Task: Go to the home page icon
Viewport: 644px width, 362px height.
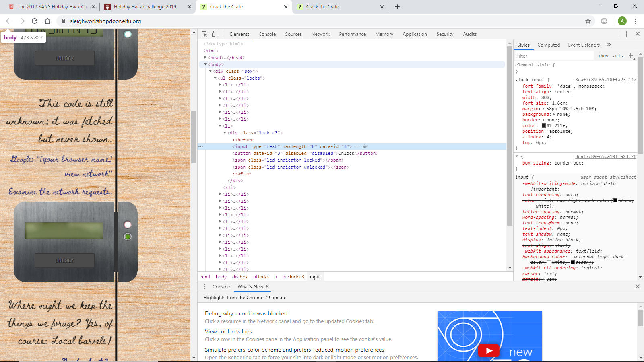Action: (x=47, y=21)
